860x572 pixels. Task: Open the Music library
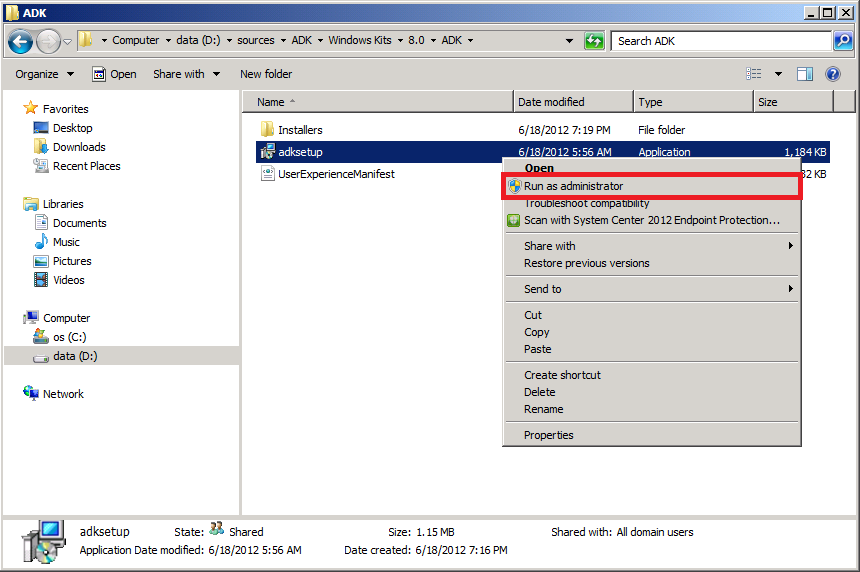(66, 242)
